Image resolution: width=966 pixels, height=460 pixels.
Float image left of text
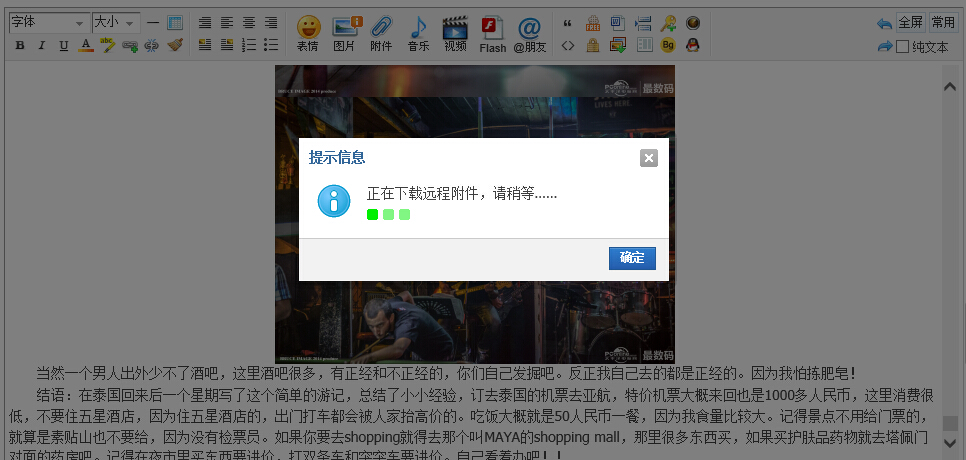click(205, 44)
